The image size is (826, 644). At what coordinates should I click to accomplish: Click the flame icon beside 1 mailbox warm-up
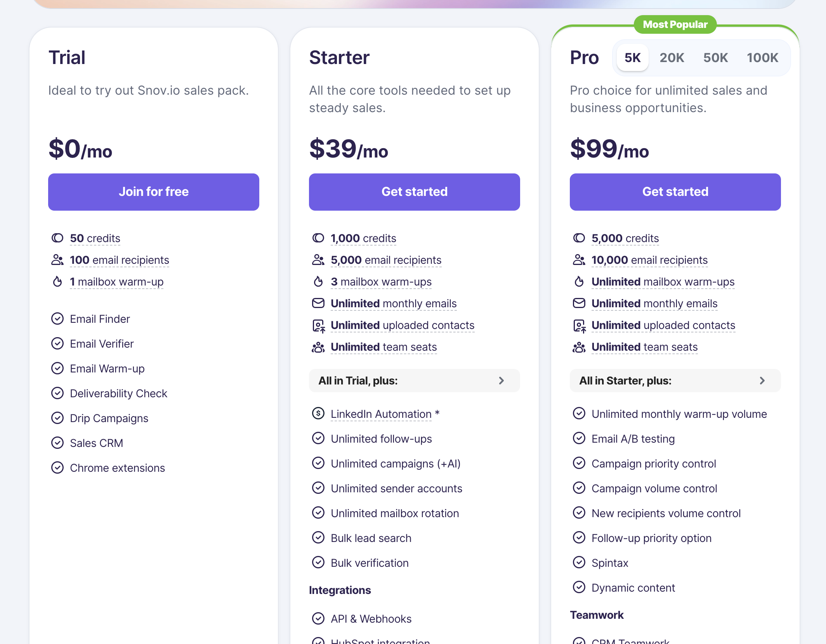click(x=57, y=281)
